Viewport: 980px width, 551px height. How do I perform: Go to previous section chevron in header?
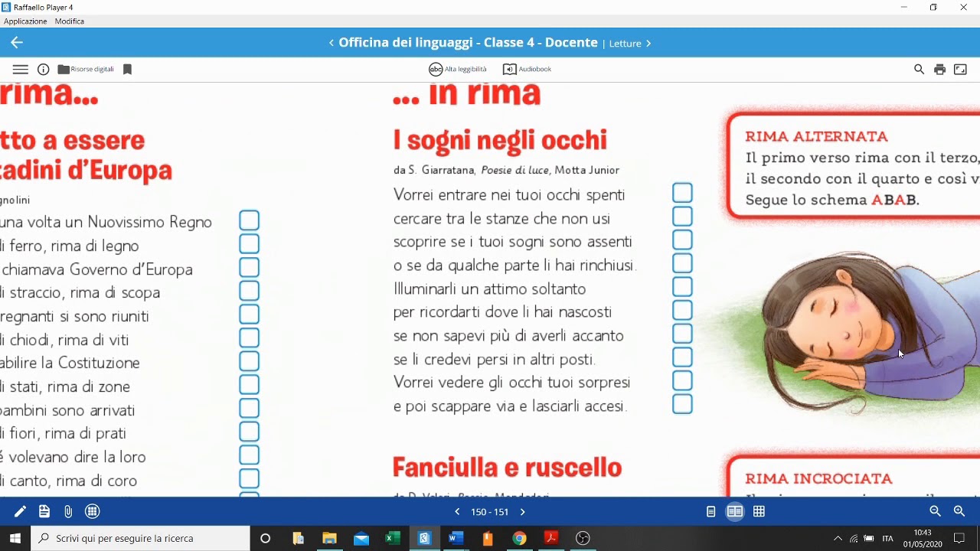(331, 43)
